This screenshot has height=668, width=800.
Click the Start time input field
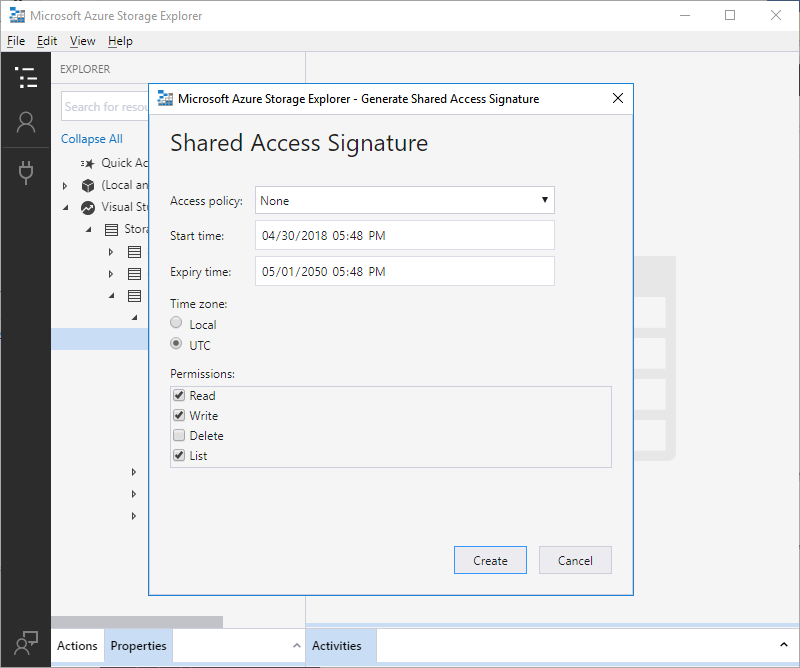pos(405,235)
